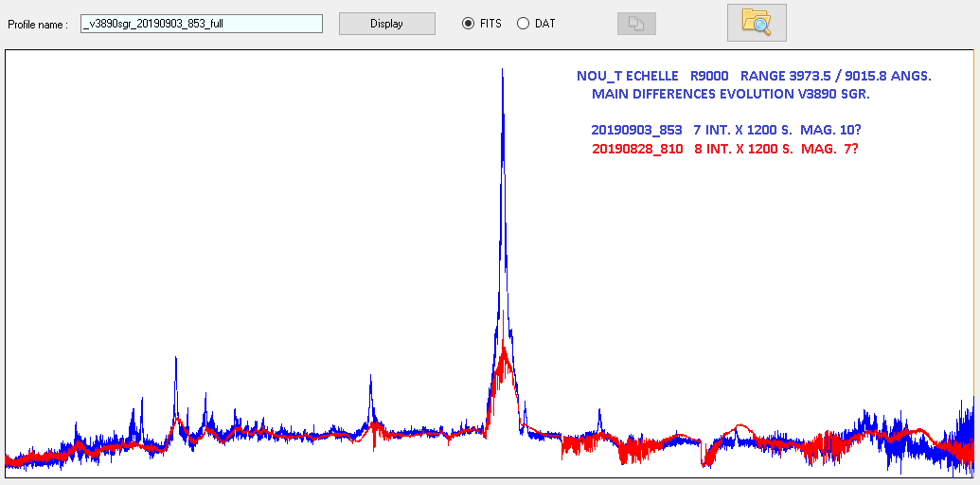Click the blue 20190903_853 legend entry
Viewport: 980px width, 485px height.
pyautogui.click(x=636, y=130)
